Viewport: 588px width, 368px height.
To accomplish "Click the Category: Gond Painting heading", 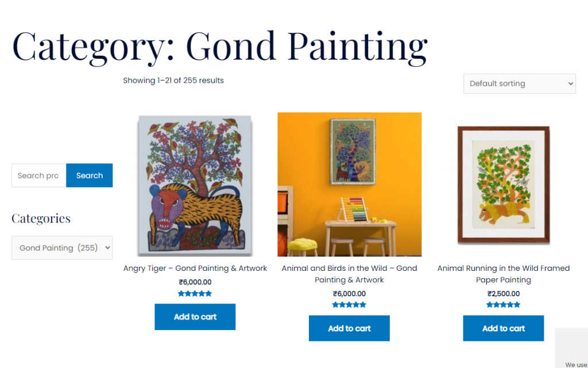I will coord(220,46).
